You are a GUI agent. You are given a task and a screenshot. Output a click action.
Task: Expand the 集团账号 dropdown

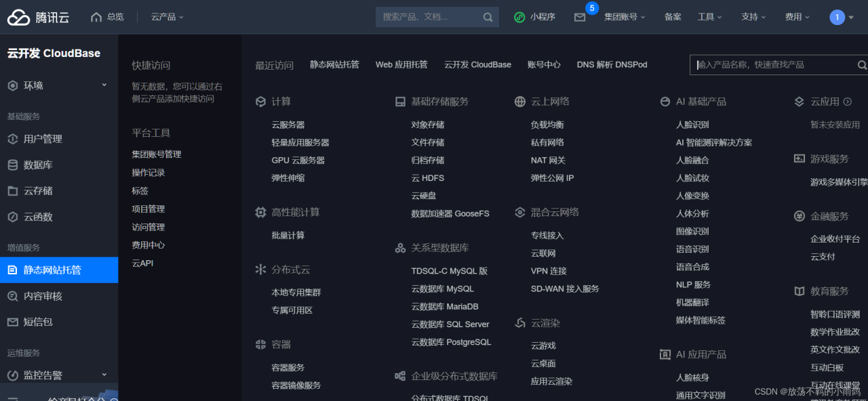625,17
